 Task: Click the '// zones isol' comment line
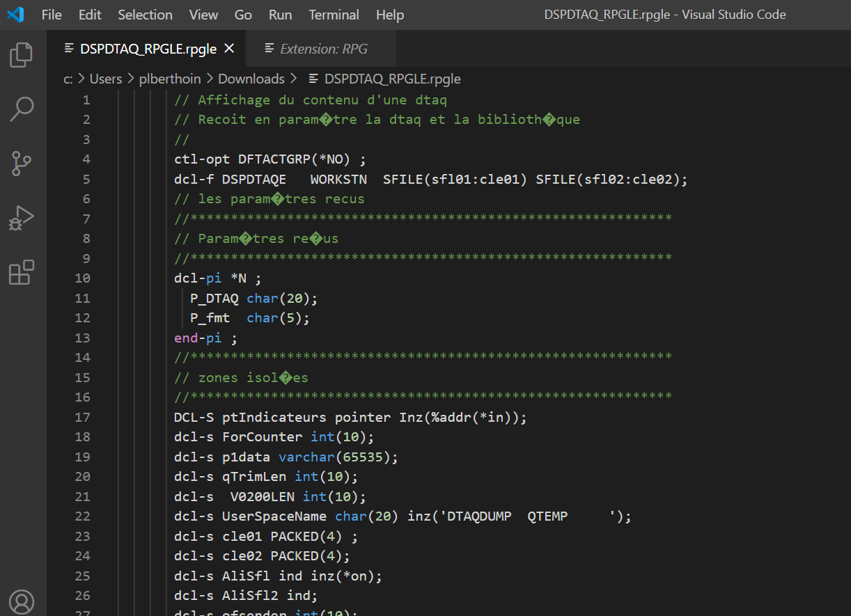coord(241,378)
